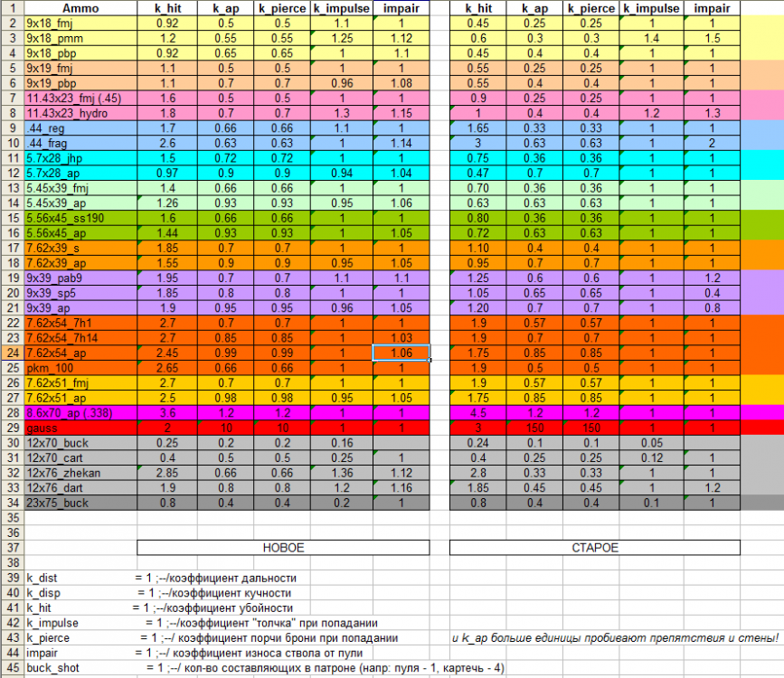
Task: Click the НОВОЕ merged label cell
Action: [x=283, y=548]
